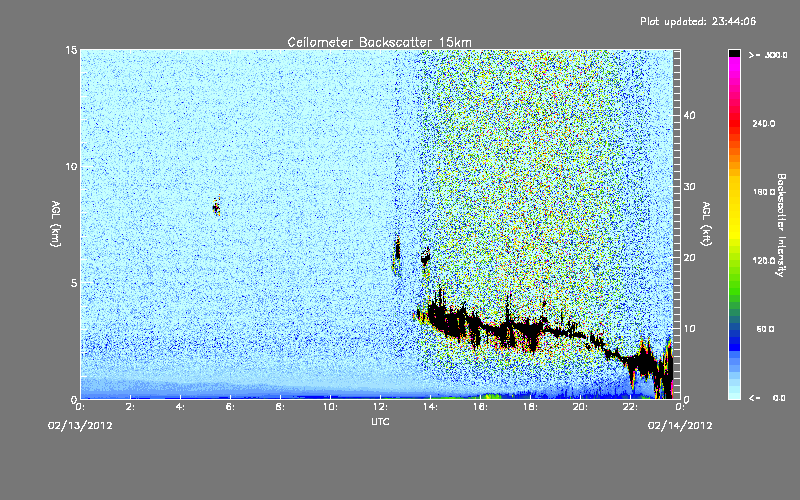
Task: Click the 10: hour tick on time axis
Action: click(x=330, y=407)
